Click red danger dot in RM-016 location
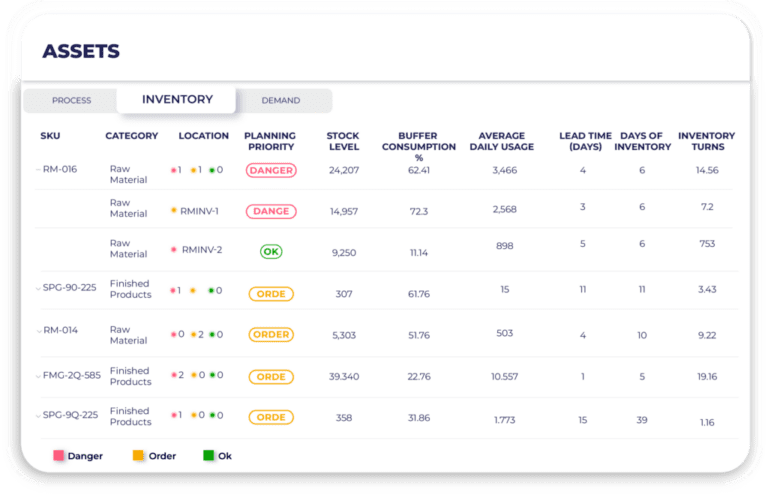Screen dimensions: 768x495 point(173,170)
